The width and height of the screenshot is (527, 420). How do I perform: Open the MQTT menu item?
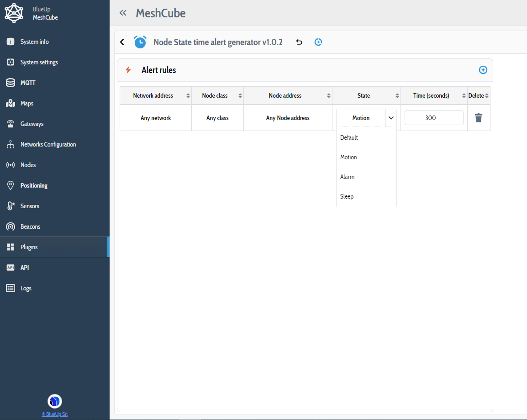tap(28, 83)
